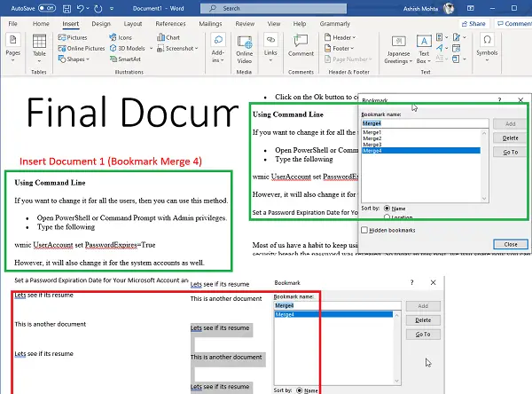Click help question mark in single-bookmark dialog
Image resolution: width=532 pixels, height=394 pixels.
pos(412,282)
